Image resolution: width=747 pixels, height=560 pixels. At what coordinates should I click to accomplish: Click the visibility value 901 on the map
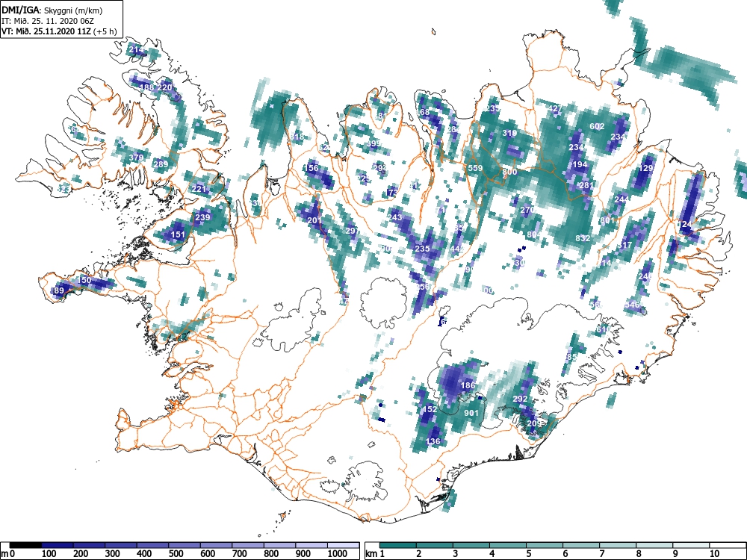point(471,412)
